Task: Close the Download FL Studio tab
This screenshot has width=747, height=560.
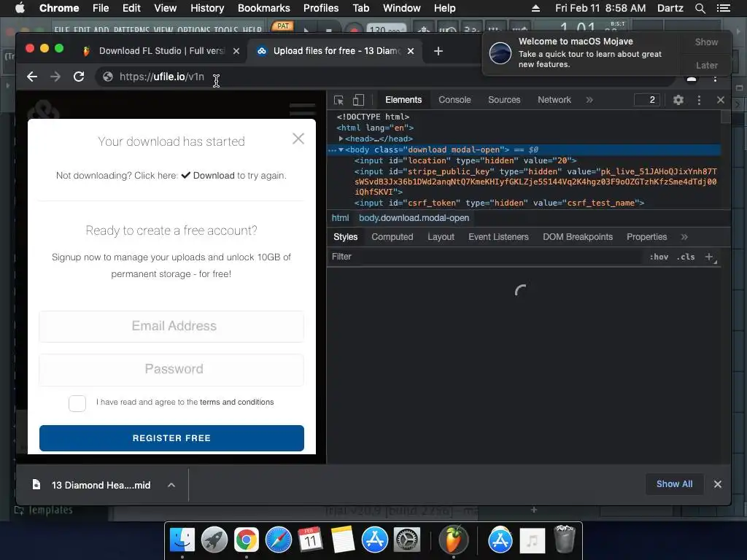Action: pos(236,51)
